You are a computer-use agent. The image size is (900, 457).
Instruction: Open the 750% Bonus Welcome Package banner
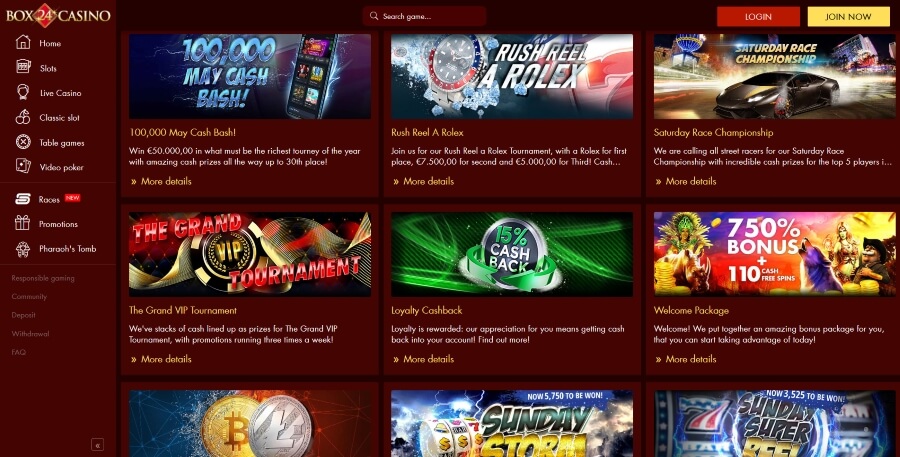click(774, 254)
